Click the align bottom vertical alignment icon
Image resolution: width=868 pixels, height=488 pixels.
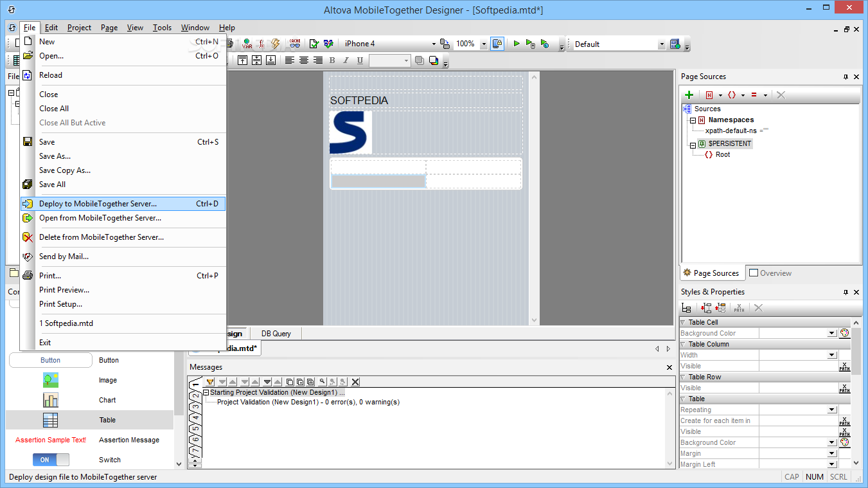click(270, 60)
